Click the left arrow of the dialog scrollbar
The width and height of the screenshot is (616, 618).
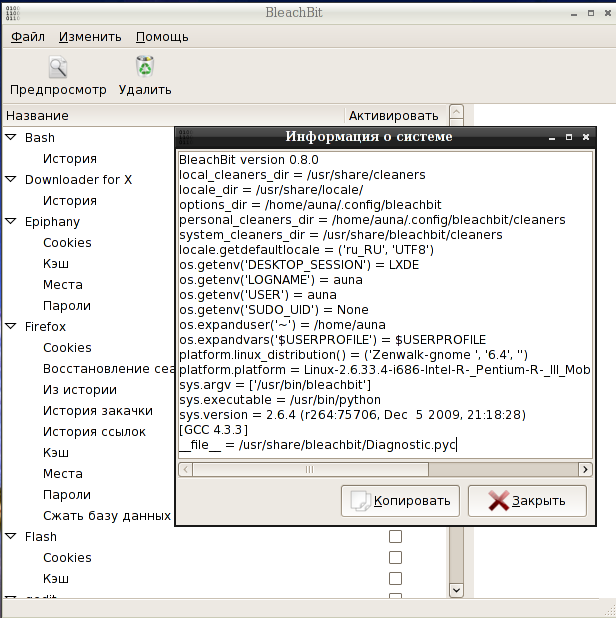pos(186,469)
